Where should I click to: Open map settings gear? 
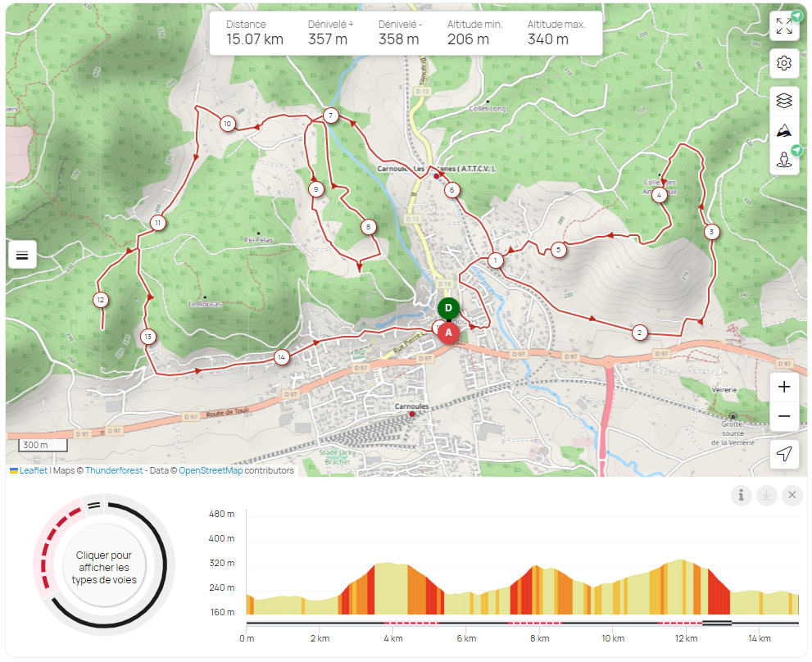pyautogui.click(x=784, y=63)
